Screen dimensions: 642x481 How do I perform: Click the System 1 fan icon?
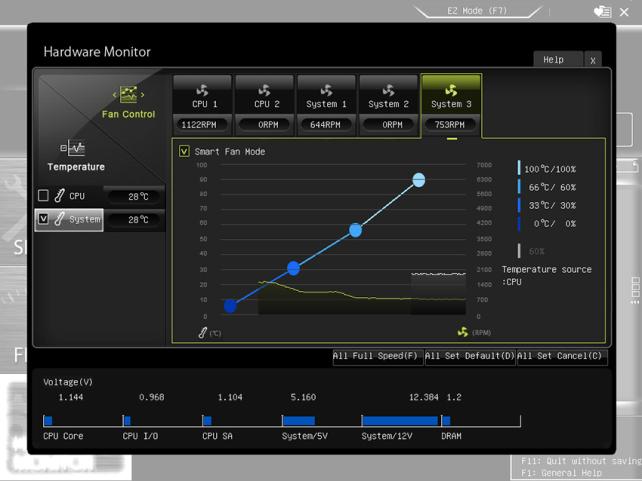click(x=327, y=90)
